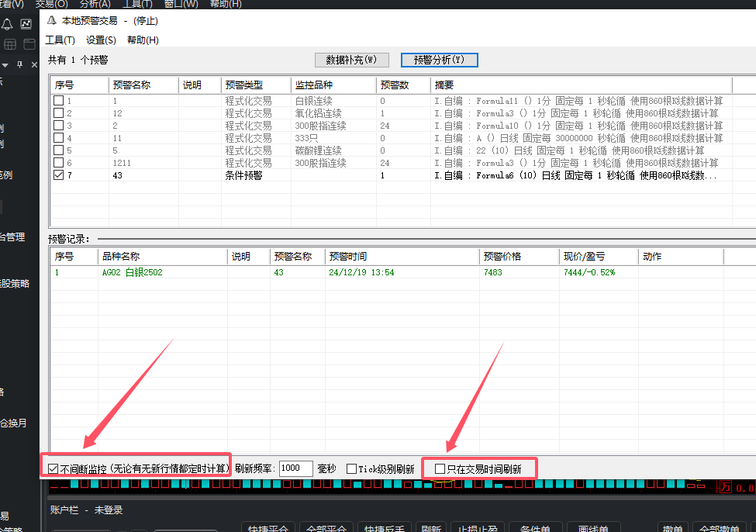Sort alerts by 预警类型 column header
756x532 pixels.
point(255,85)
